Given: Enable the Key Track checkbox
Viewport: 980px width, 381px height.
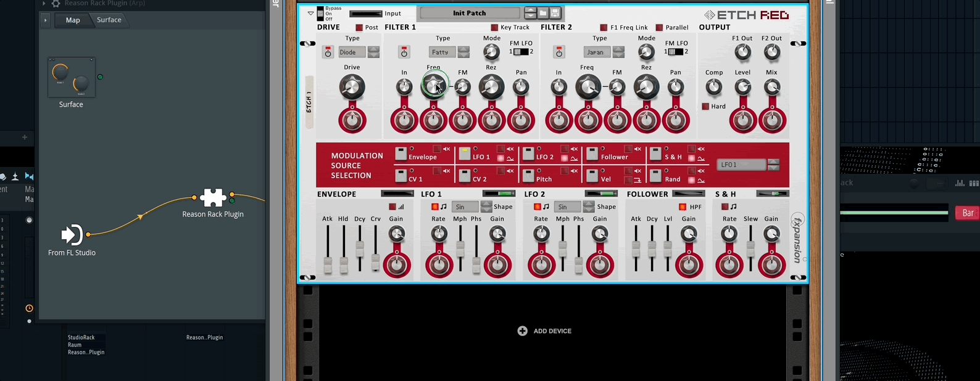Looking at the screenshot, I should point(494,28).
